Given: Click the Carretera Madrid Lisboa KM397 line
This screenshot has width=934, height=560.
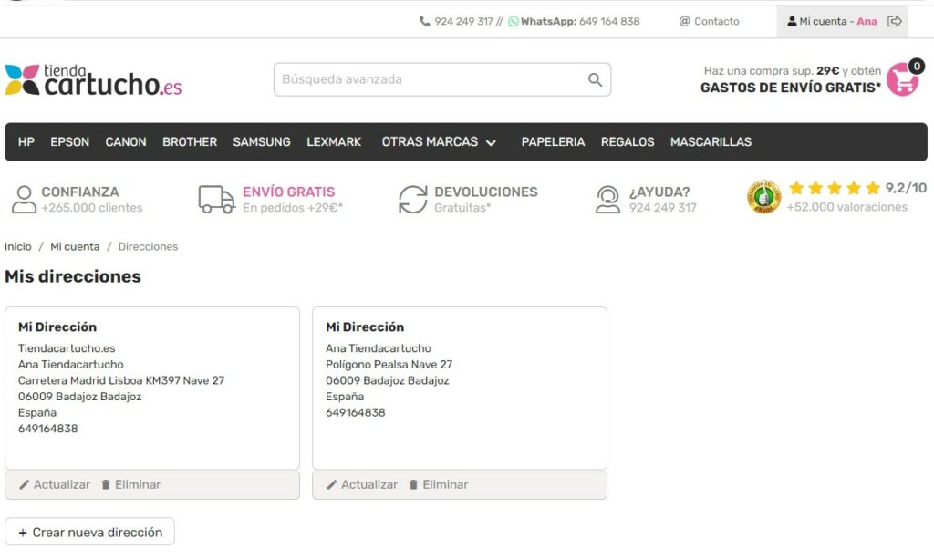Looking at the screenshot, I should coord(121,380).
